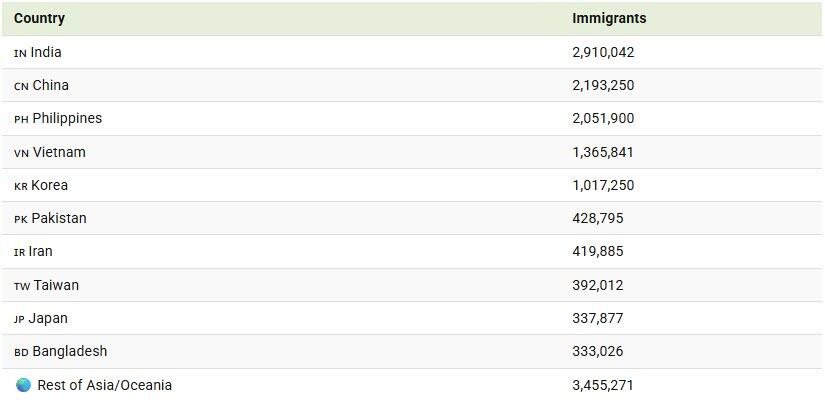
Task: Click the Taiwan TW flag icon
Action: (22, 286)
